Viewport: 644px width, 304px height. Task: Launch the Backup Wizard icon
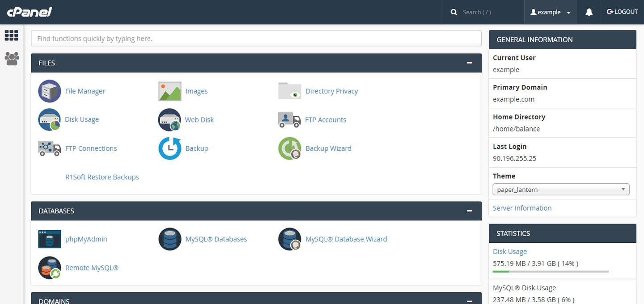tap(289, 148)
